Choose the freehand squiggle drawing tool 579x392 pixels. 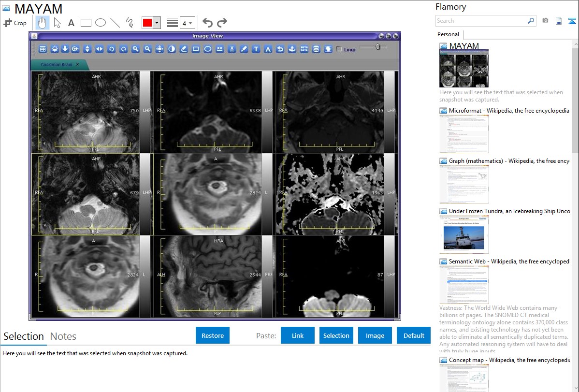130,23
